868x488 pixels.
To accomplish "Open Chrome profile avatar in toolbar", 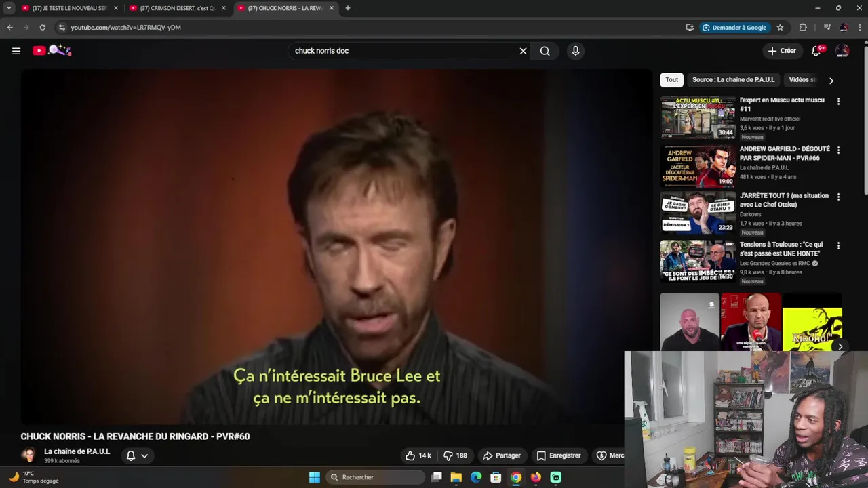I will point(844,28).
